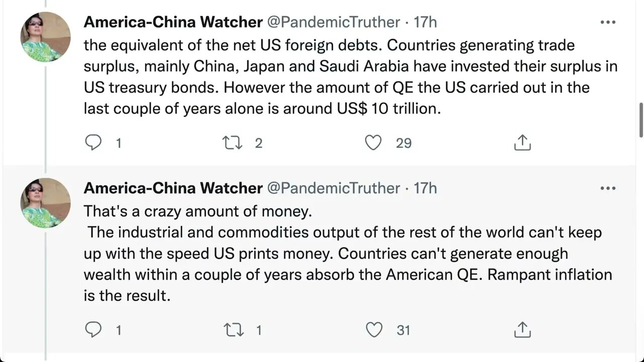Click America-China Watcher name on first tweet
This screenshot has width=644, height=362.
coord(173,22)
